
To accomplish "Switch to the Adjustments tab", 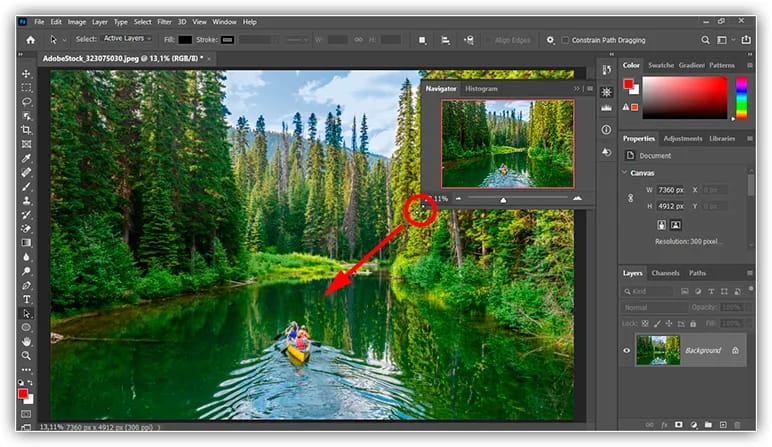I will [682, 138].
